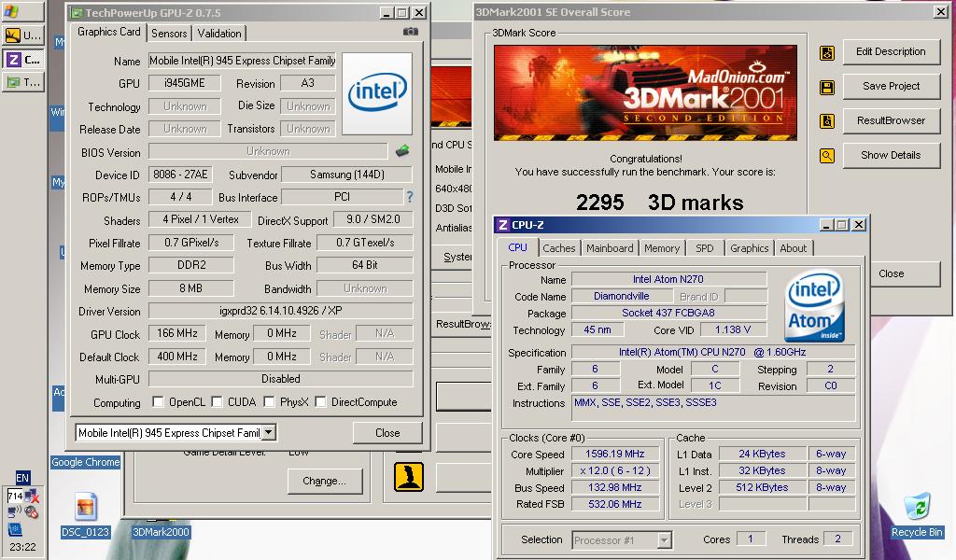Switch to the Sensors tab in GPU-Z

click(169, 34)
